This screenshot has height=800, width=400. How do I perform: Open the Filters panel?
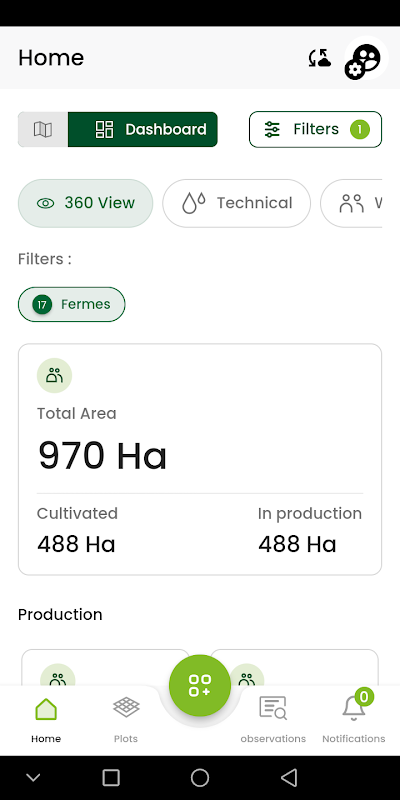315,130
